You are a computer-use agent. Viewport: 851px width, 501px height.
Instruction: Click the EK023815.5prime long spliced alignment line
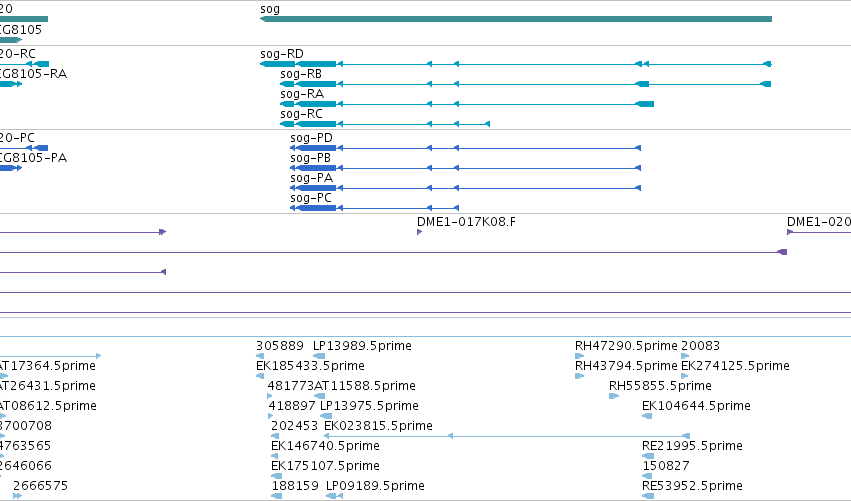coord(506,436)
